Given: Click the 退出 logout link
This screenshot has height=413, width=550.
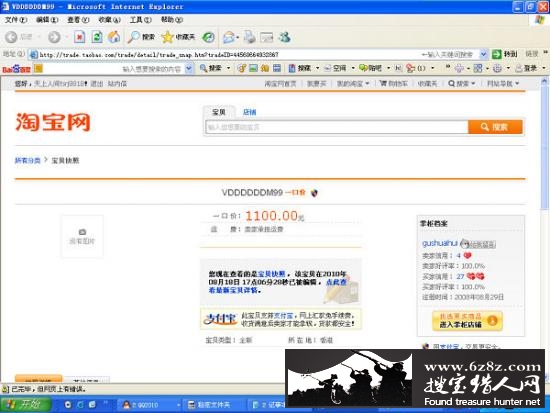Looking at the screenshot, I should coord(97,84).
